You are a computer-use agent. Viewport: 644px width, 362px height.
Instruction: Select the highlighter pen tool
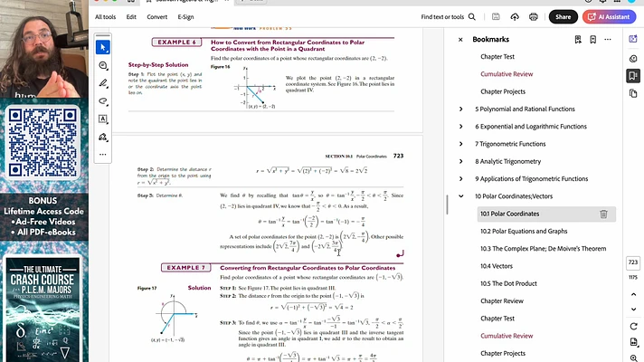pyautogui.click(x=103, y=83)
